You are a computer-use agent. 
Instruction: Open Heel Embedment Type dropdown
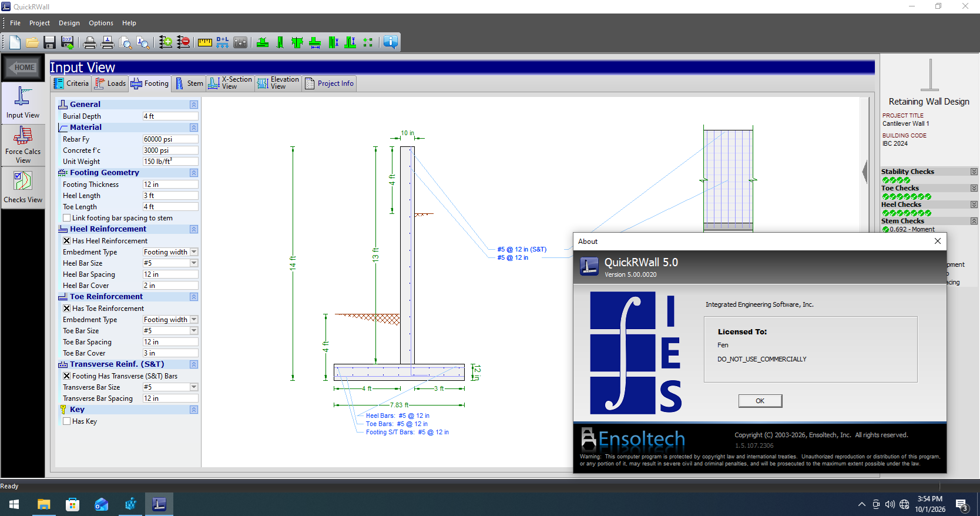tap(194, 252)
